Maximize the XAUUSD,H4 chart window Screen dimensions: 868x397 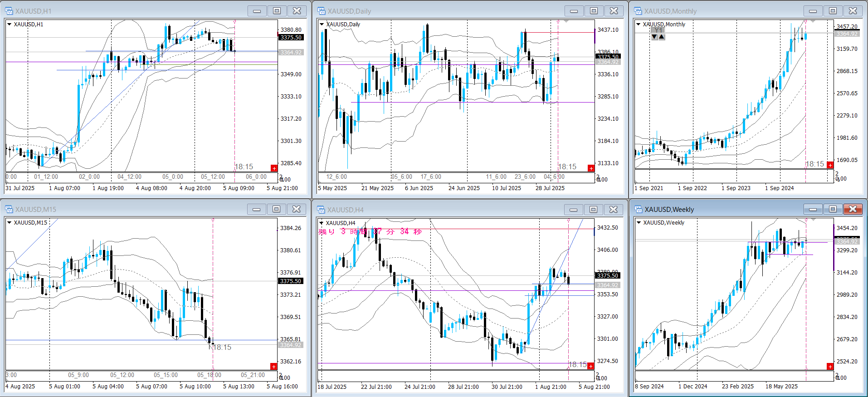(x=593, y=209)
